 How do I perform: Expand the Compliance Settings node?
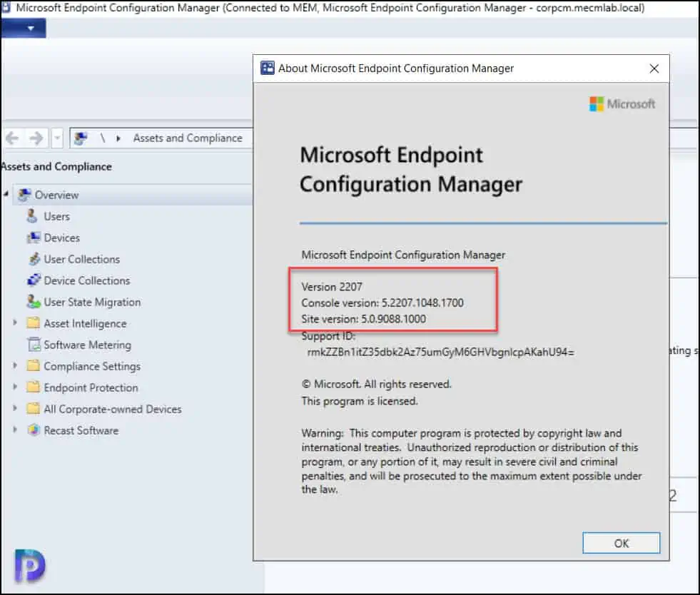[15, 365]
